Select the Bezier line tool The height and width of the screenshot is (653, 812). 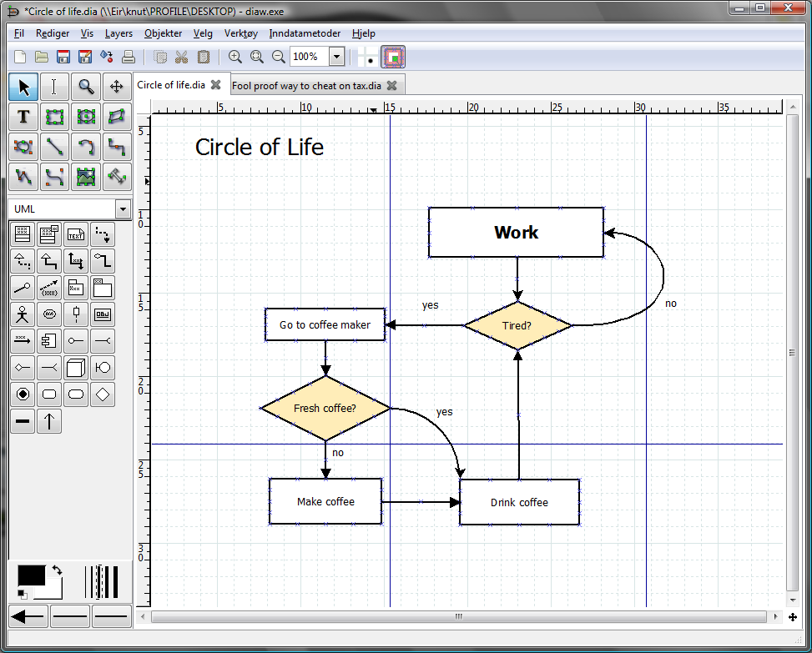coord(54,177)
